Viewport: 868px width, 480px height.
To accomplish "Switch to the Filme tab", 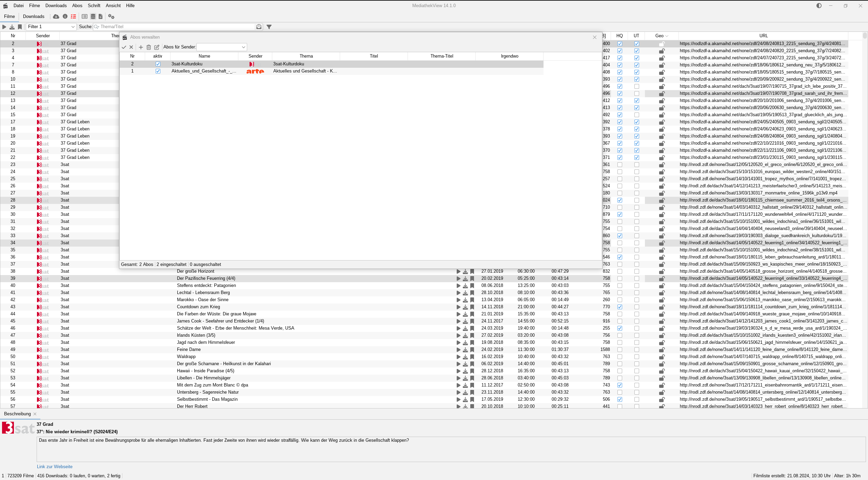I will (9, 16).
